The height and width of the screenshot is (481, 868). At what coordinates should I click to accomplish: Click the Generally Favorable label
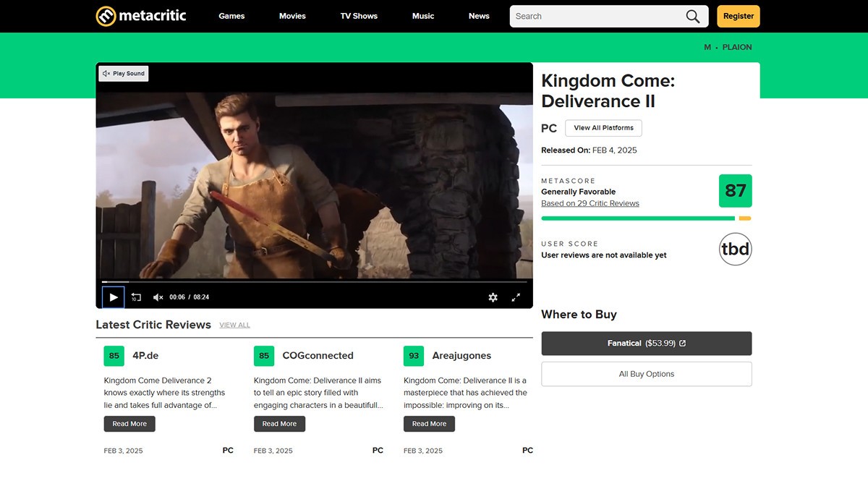coord(579,192)
